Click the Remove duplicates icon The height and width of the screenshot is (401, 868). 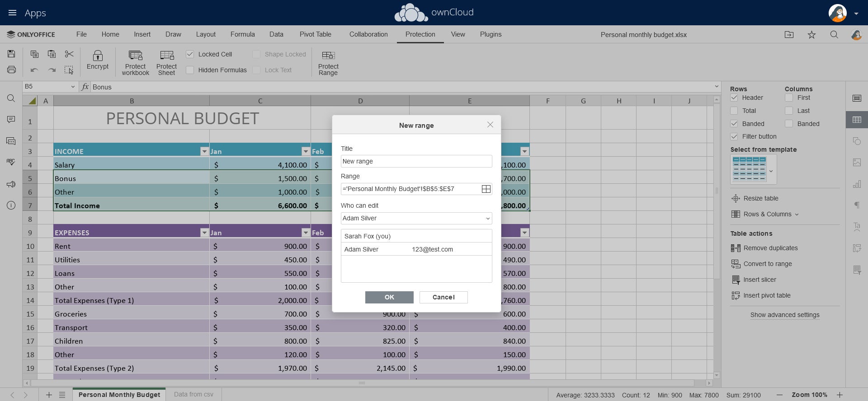(x=736, y=248)
